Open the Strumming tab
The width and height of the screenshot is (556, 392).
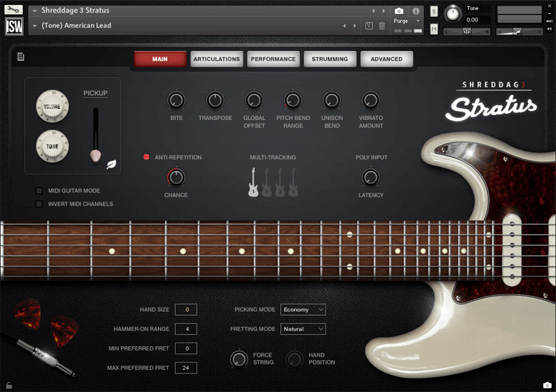click(x=330, y=59)
